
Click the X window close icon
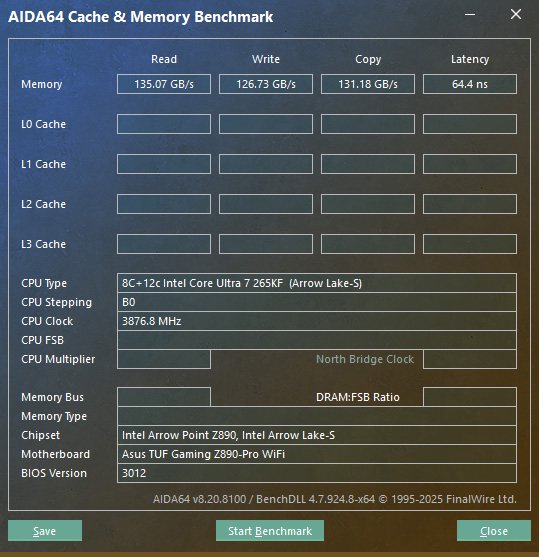click(x=516, y=15)
